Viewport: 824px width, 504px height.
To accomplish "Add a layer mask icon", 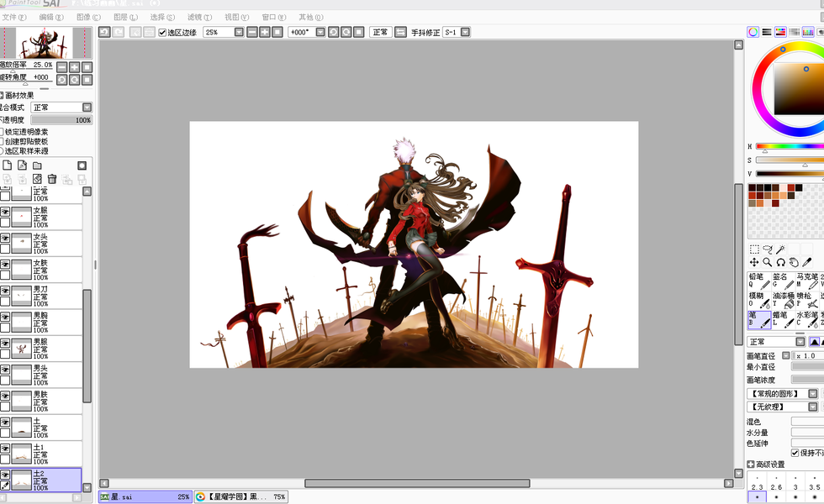I will [x=82, y=165].
